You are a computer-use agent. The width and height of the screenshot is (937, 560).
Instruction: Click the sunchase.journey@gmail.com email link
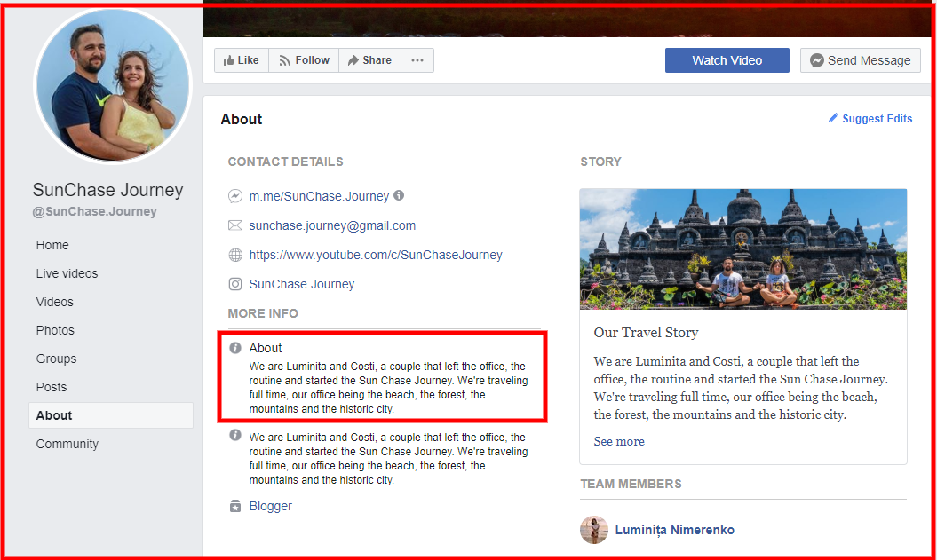pyautogui.click(x=332, y=225)
